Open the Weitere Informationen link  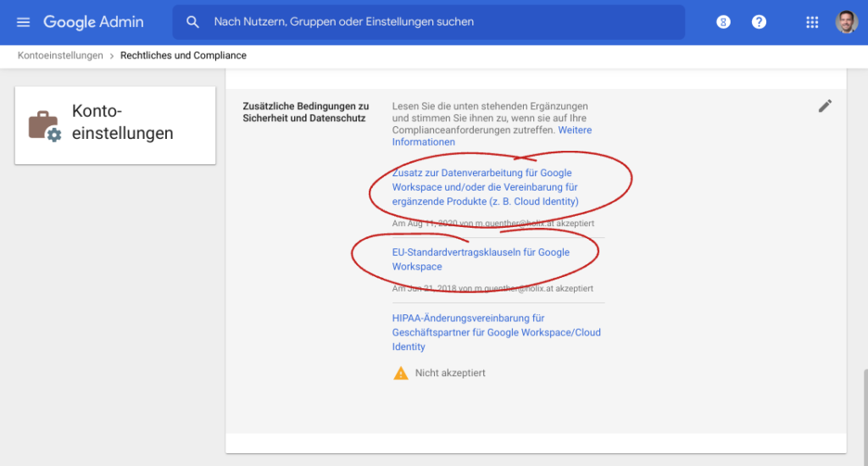coord(492,136)
